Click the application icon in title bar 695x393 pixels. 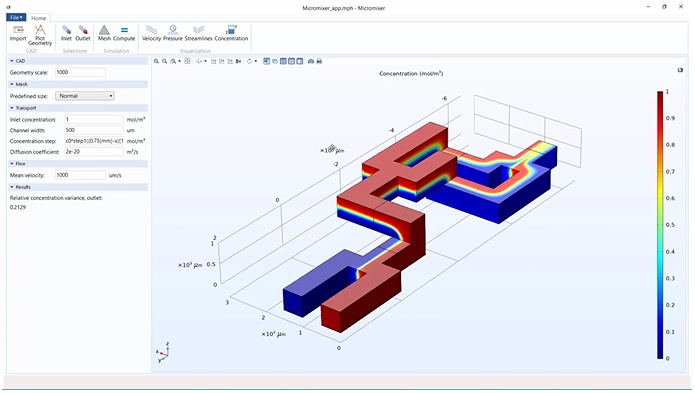click(8, 7)
